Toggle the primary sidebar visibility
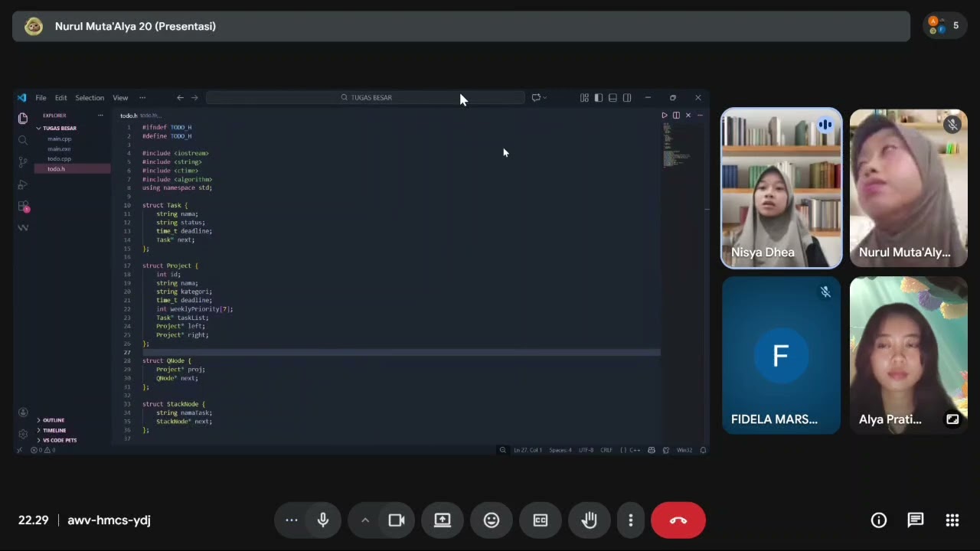This screenshot has width=980, height=551. pyautogui.click(x=599, y=98)
